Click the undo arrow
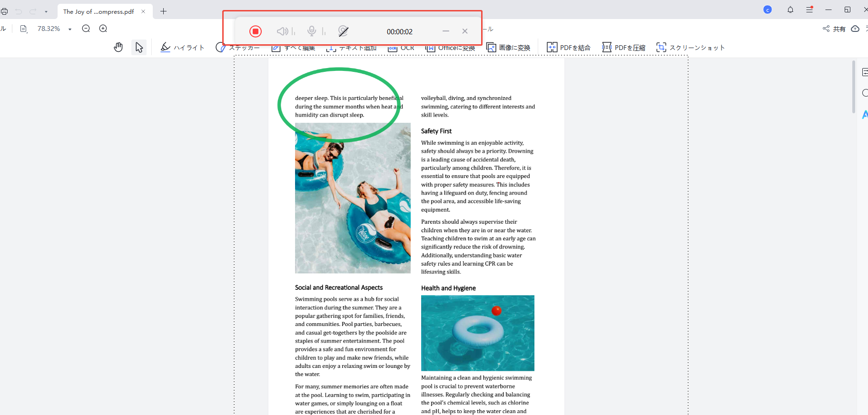This screenshot has height=415, width=868. [19, 11]
